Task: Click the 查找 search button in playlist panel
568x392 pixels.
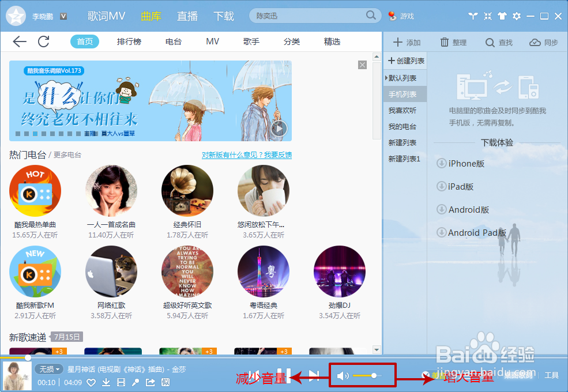Action: tap(499, 43)
